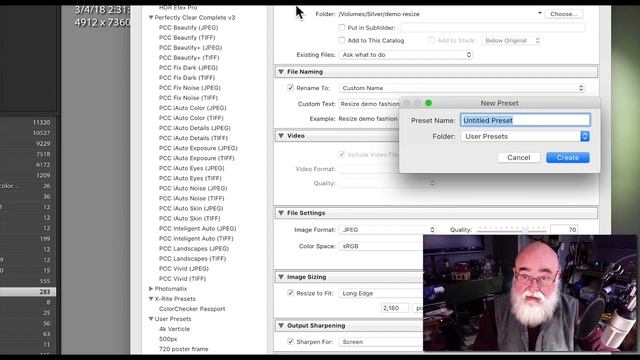Expand the Photomatix preset group
This screenshot has width=640, height=360.
click(151, 289)
